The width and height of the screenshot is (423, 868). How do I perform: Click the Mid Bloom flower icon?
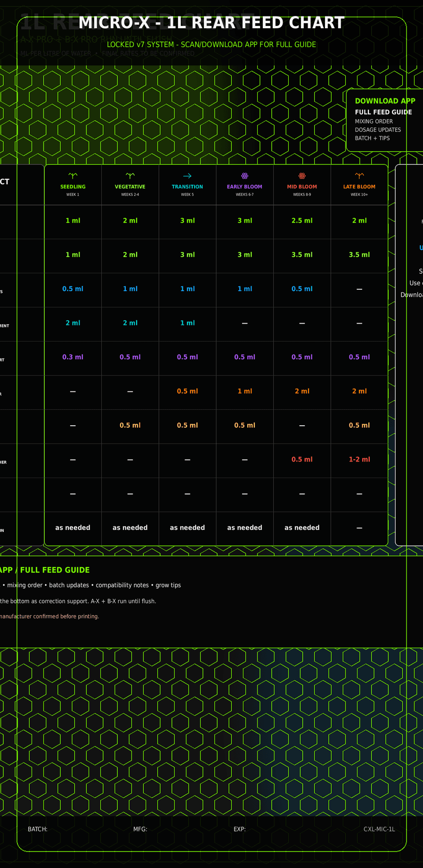pos(302,176)
